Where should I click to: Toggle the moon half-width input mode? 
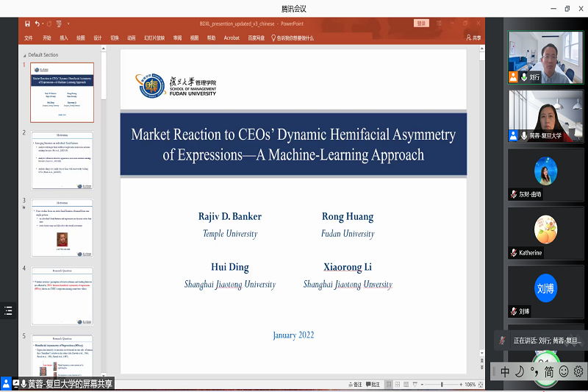pos(519,371)
